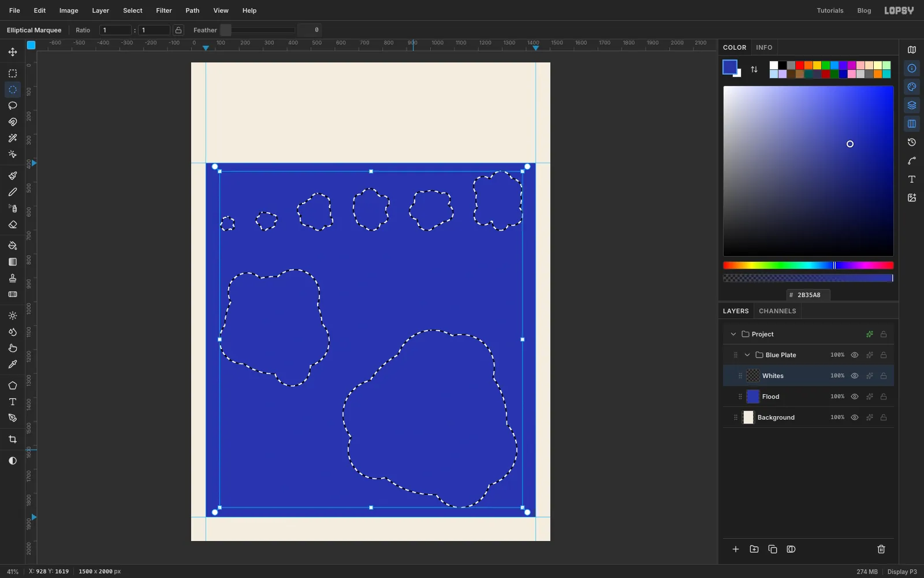
Task: Click the 41% zoom level
Action: (x=13, y=572)
